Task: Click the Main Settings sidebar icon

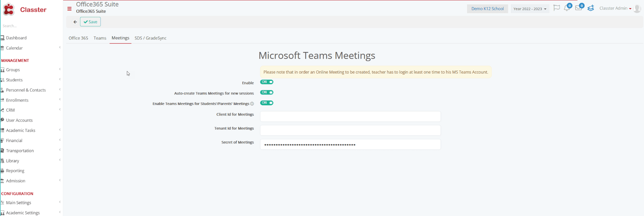Action: 2,202
